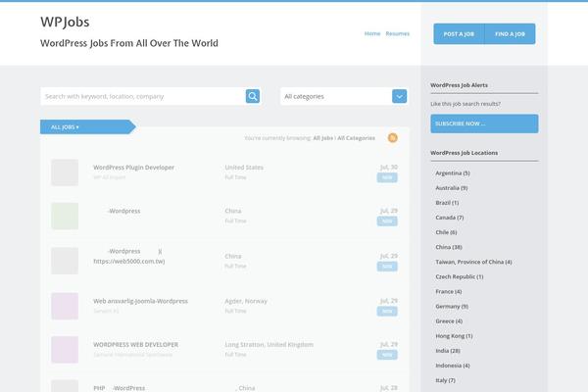Click logo thumbnail of WordPress Plugin Developer job

coord(65,172)
